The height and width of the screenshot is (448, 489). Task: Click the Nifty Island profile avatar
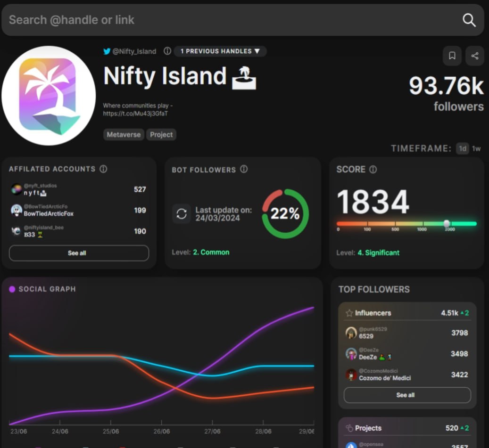49,96
